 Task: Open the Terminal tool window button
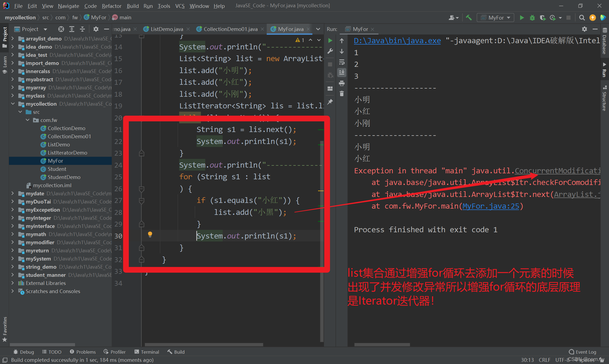147,352
